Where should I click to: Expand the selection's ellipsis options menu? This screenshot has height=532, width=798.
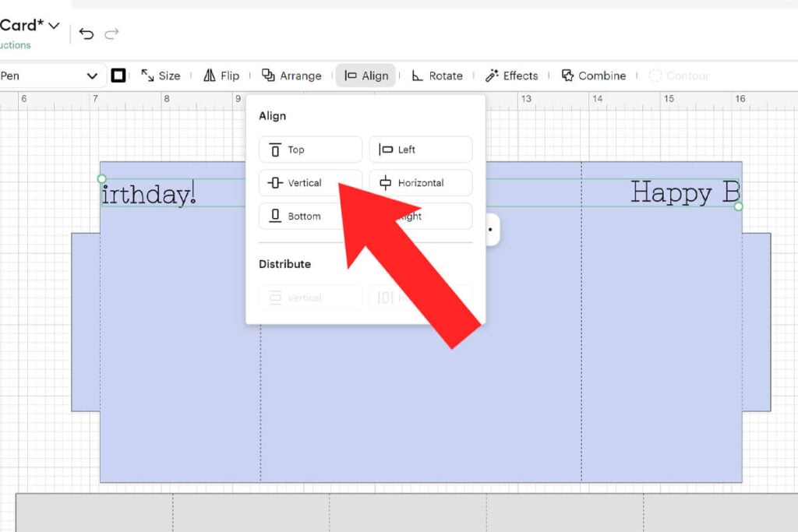(x=489, y=230)
